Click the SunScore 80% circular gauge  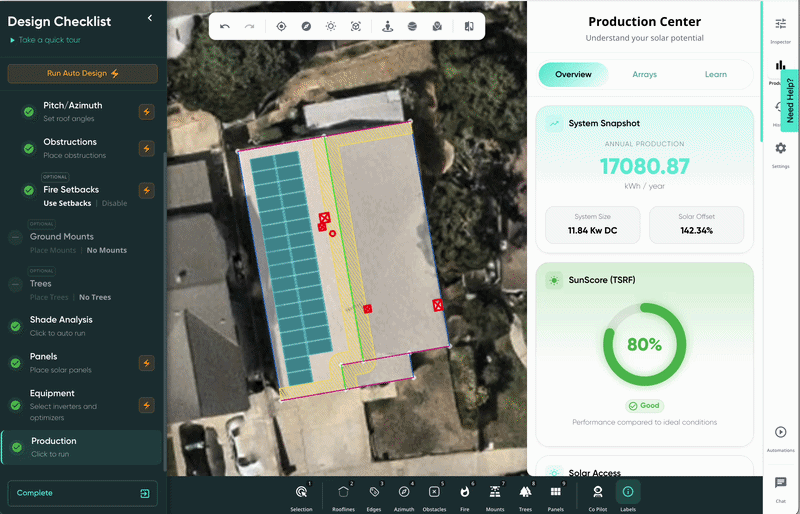(x=644, y=345)
